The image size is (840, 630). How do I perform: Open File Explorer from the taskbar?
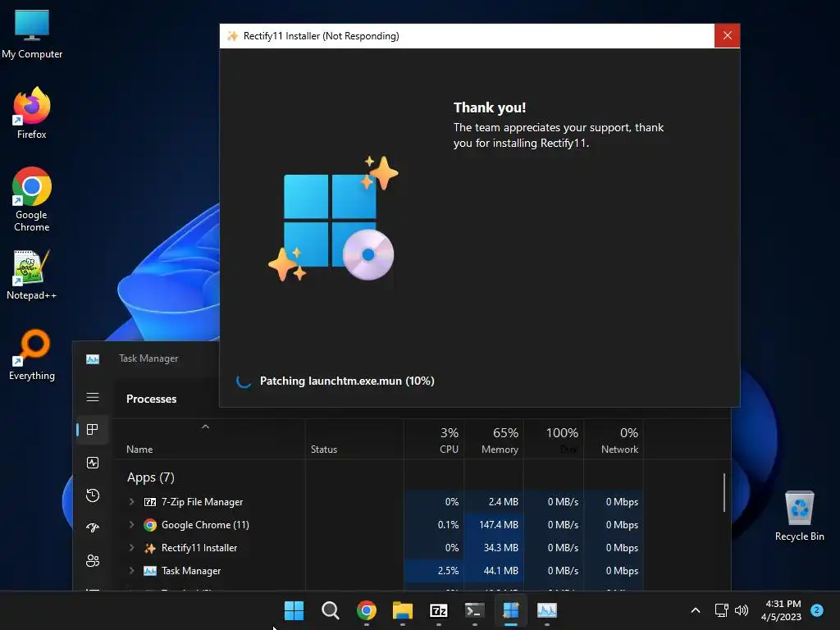[402, 610]
